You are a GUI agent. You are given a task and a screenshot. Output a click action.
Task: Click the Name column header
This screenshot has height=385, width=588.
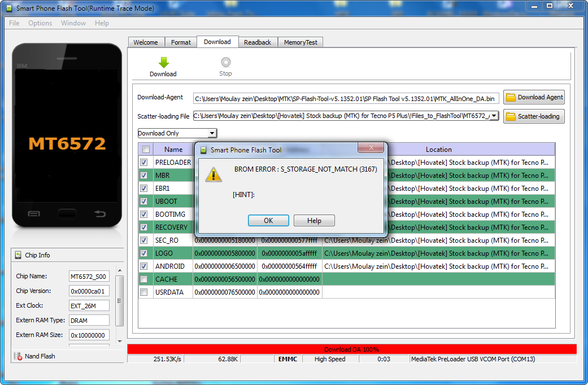[173, 149]
